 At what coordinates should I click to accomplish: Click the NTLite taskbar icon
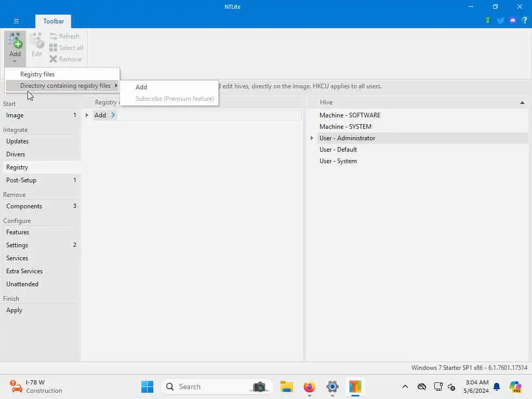pyautogui.click(x=355, y=387)
